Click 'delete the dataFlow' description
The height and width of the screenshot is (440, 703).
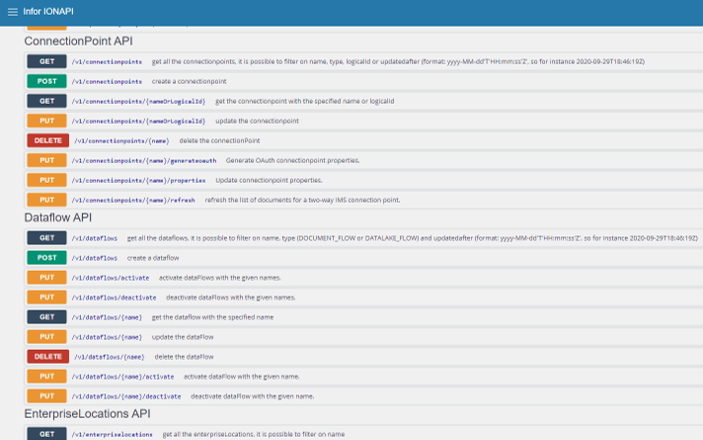pyautogui.click(x=184, y=357)
